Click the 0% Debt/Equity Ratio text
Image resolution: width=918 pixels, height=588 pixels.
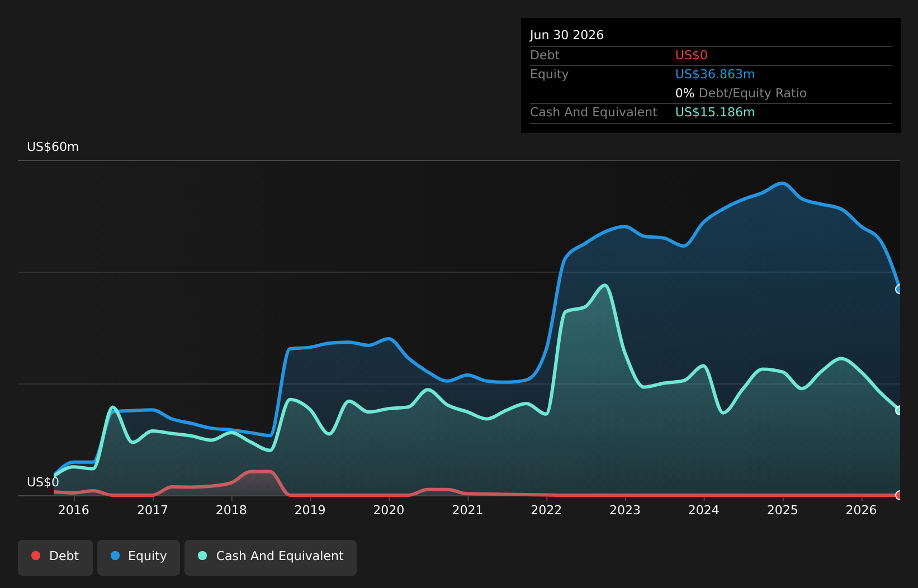point(741,93)
